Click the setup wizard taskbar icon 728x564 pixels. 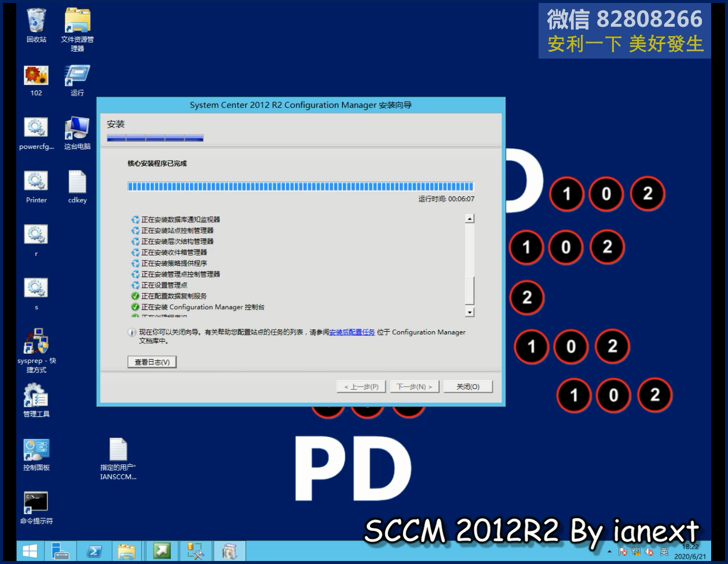229,551
